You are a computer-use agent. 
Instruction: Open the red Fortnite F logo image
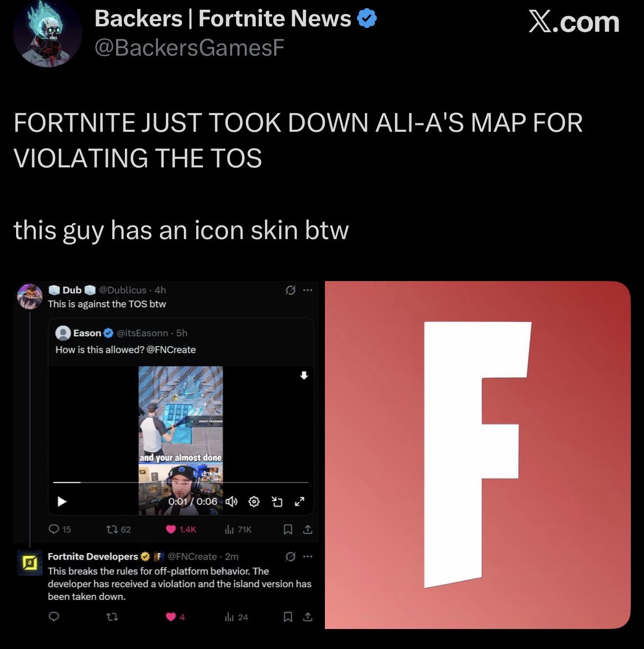478,455
